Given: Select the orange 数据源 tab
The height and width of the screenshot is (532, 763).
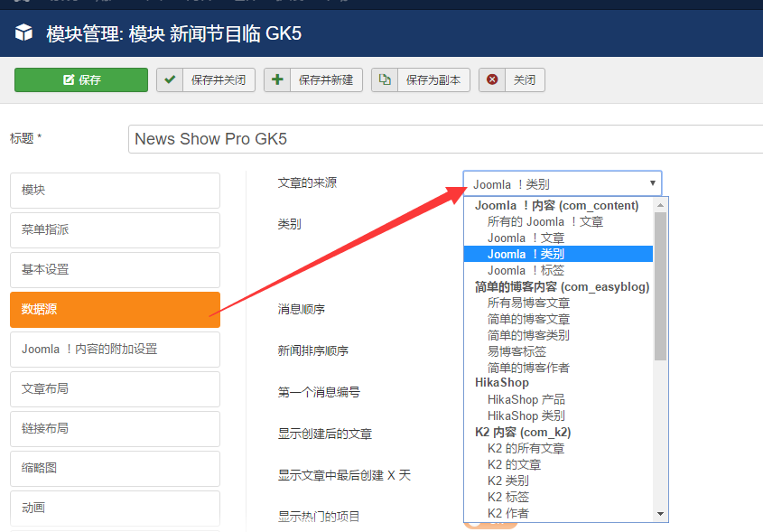Looking at the screenshot, I should pos(115,310).
